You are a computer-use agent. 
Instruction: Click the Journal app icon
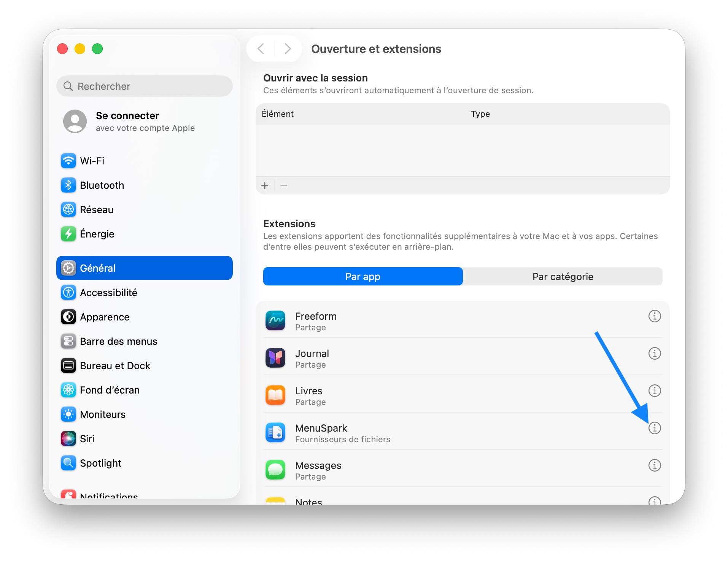coord(275,358)
